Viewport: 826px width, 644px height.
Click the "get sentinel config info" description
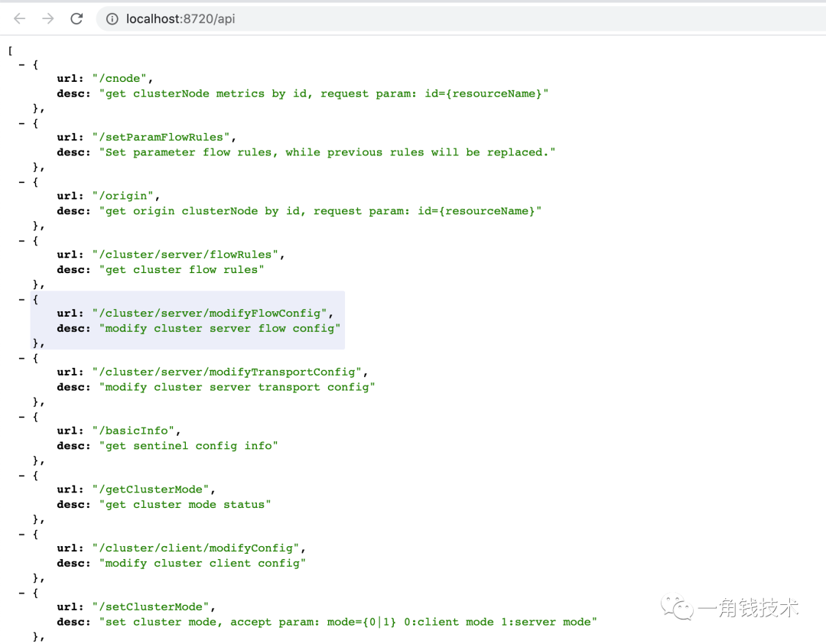tap(188, 446)
